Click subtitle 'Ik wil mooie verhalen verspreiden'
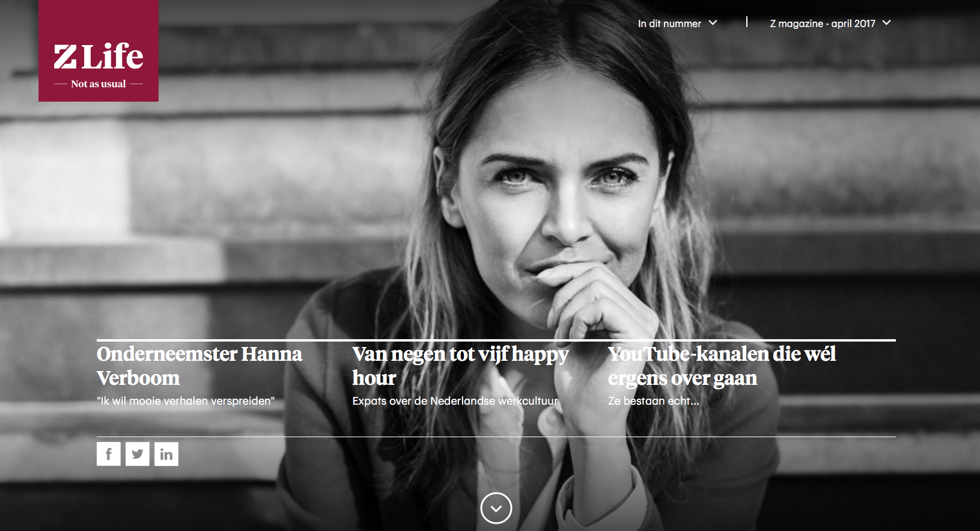Screen dimensions: 980x531 coord(186,401)
